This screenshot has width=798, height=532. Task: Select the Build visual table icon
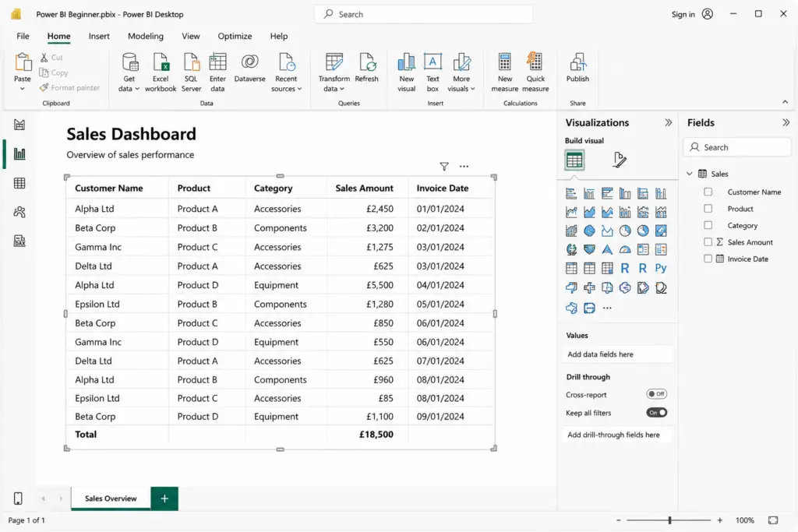[574, 160]
